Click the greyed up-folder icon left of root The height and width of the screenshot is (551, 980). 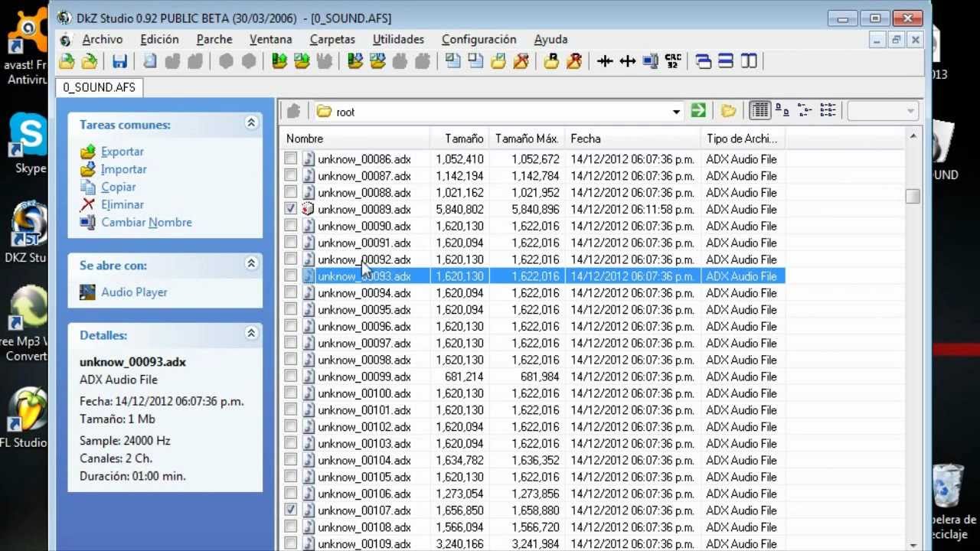coord(293,111)
